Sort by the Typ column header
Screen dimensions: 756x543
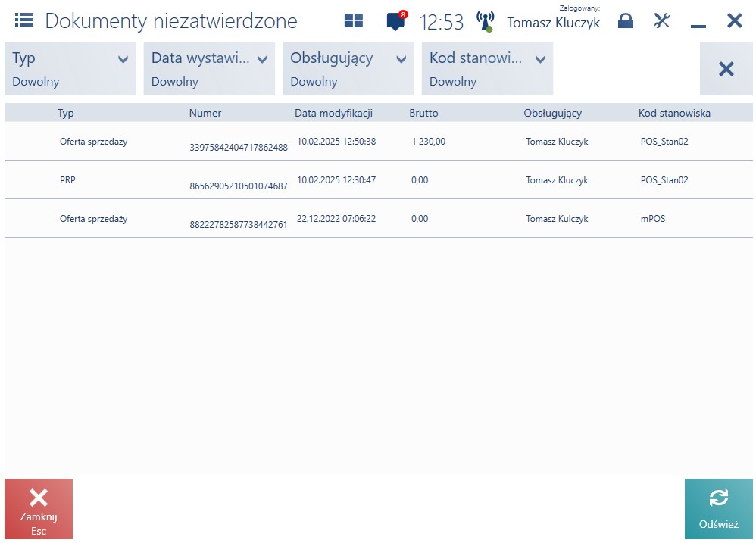pos(66,114)
